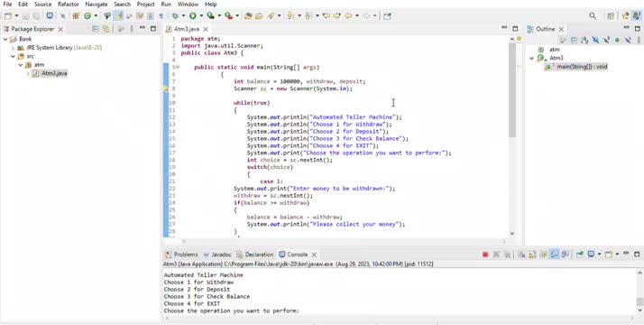This screenshot has width=644, height=325.
Task: Open the dropdown arrow next to the Run button
Action: [201, 16]
